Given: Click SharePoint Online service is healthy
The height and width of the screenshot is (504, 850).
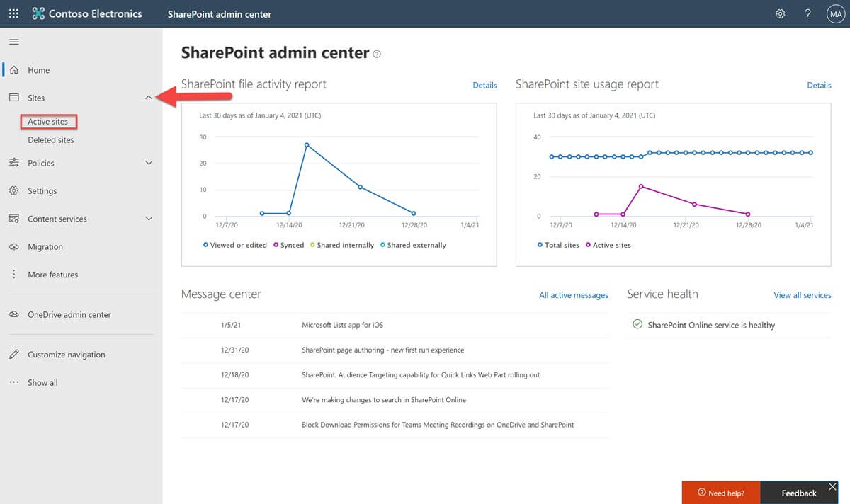Looking at the screenshot, I should coord(711,325).
